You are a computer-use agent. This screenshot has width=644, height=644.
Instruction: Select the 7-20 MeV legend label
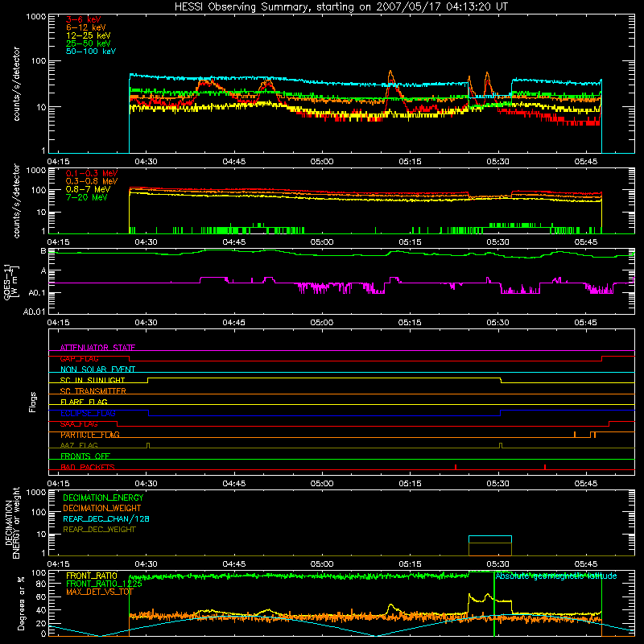pos(86,197)
